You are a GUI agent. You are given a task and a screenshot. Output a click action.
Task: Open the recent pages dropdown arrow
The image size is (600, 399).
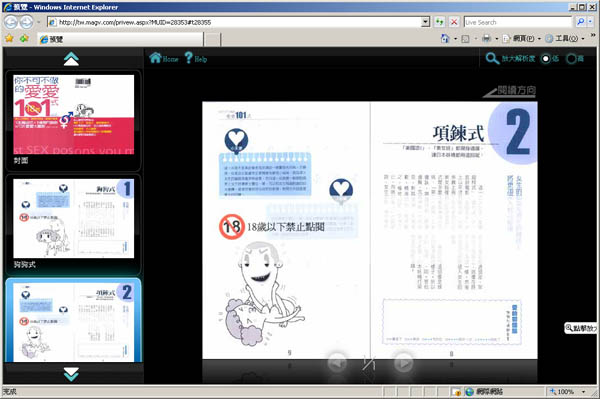pos(38,23)
